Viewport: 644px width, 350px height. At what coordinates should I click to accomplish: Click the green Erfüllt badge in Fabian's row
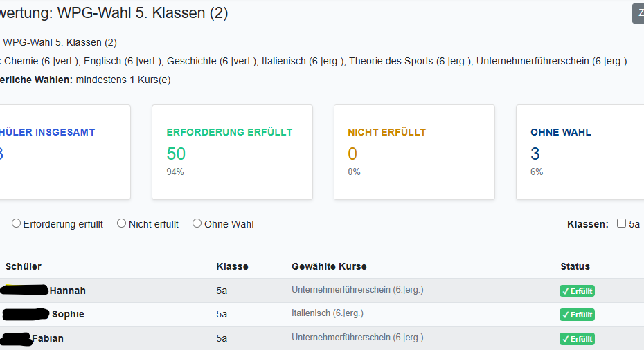[578, 339]
